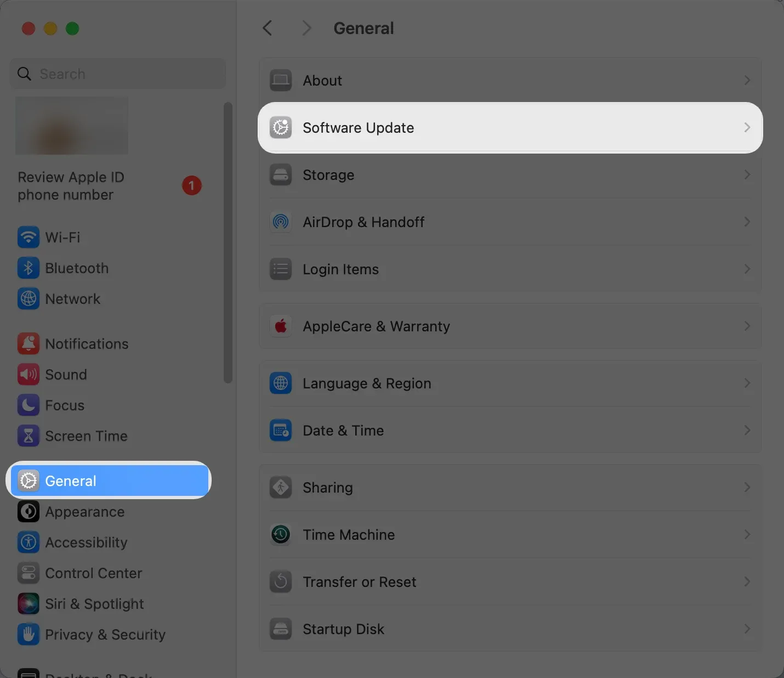Click the Software Update gear icon
This screenshot has width=784, height=678.
coord(281,128)
